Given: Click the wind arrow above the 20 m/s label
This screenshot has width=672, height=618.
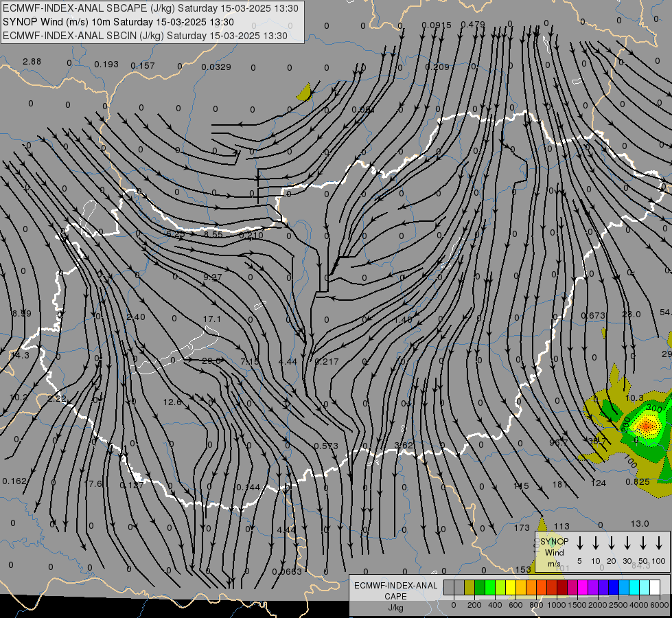Looking at the screenshot, I should (x=612, y=543).
